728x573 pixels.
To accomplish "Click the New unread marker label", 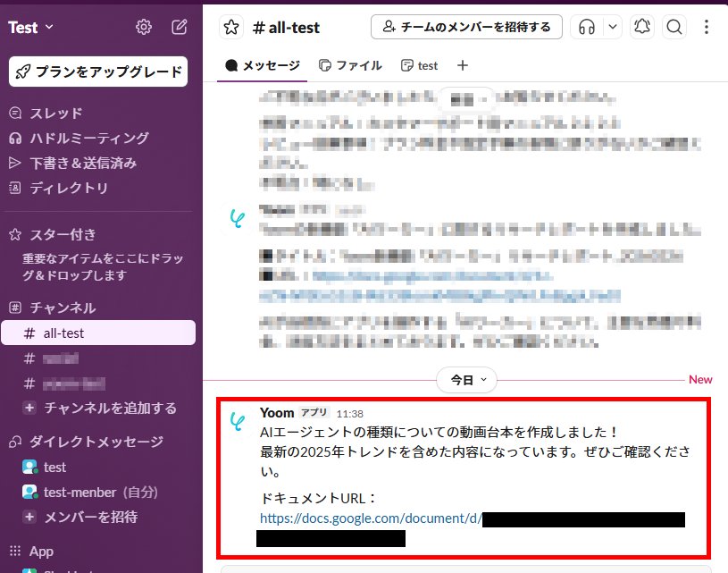I will coord(700,380).
